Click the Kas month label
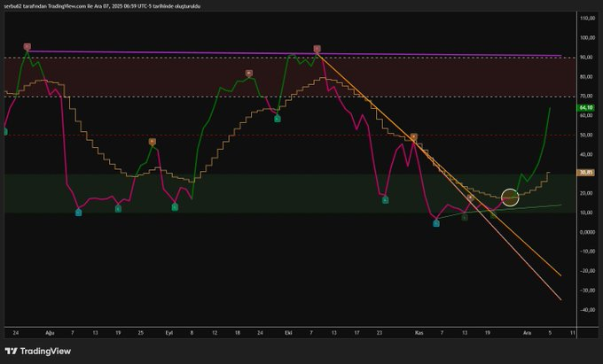The image size is (603, 364). [419, 333]
